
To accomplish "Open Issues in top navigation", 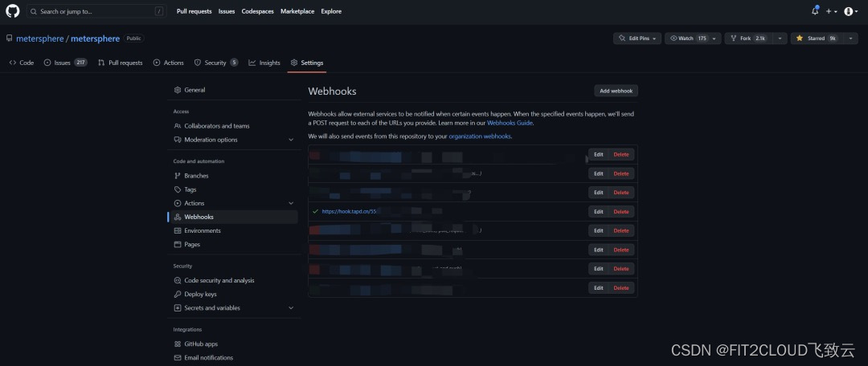I will click(227, 11).
